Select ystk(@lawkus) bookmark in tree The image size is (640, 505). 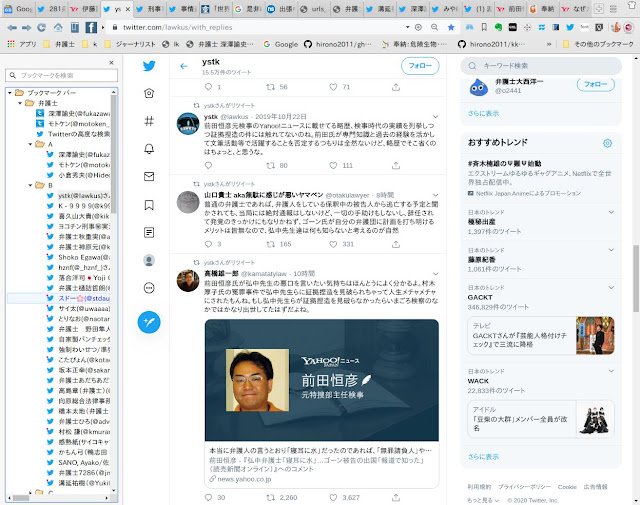[x=84, y=196]
